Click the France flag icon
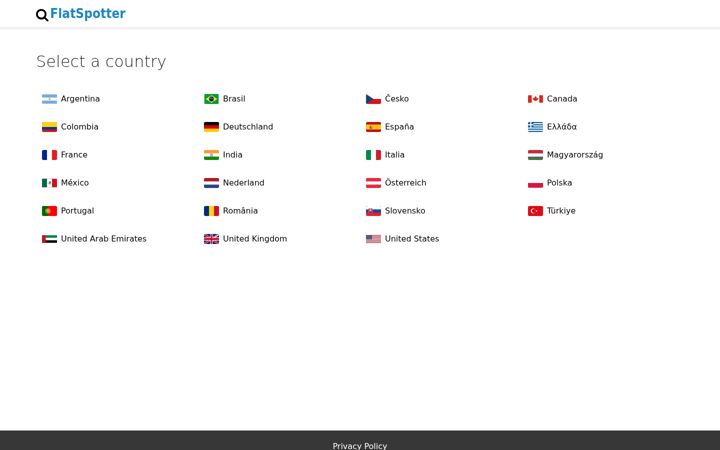Screen dimensions: 720x450 [x=50, y=155]
